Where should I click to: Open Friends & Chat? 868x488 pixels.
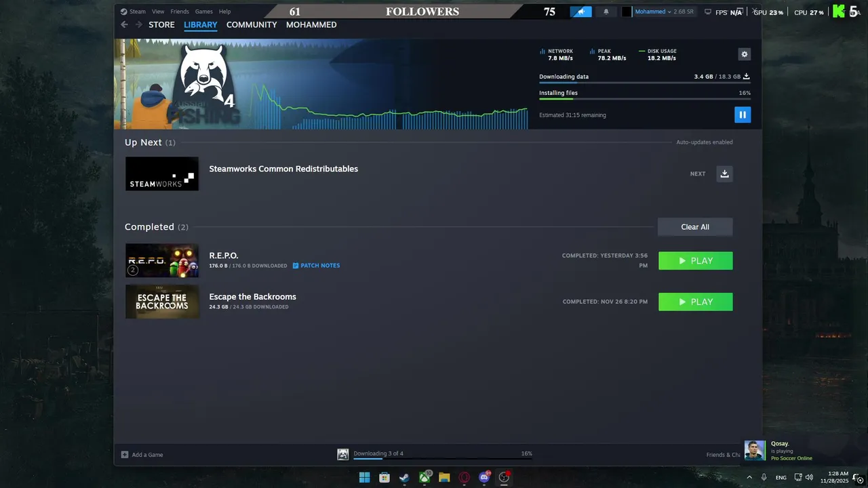724,455
